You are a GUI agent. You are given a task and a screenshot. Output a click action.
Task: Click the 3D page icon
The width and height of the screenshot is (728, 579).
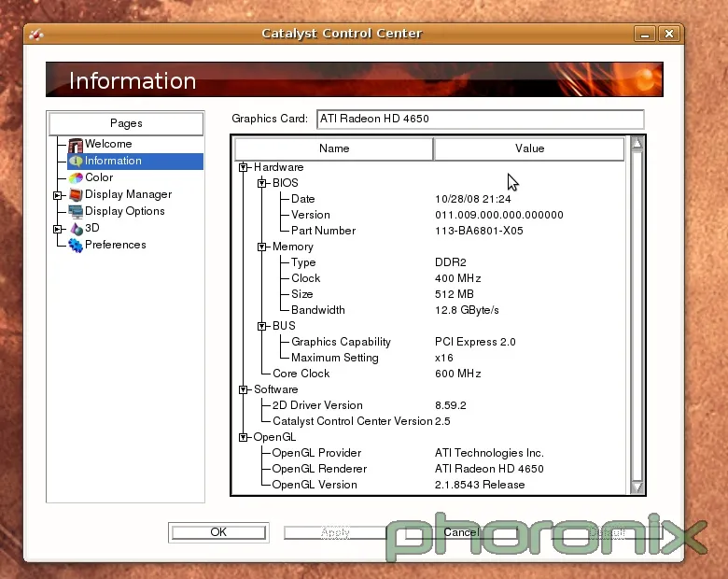[76, 229]
